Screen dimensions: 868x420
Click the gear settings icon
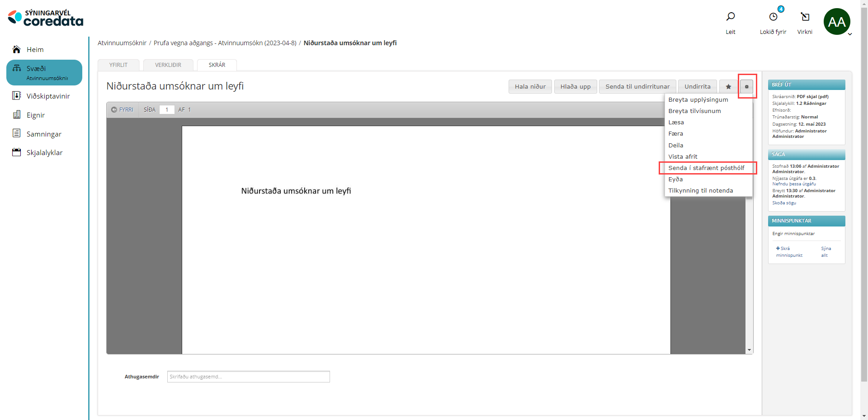pyautogui.click(x=747, y=87)
